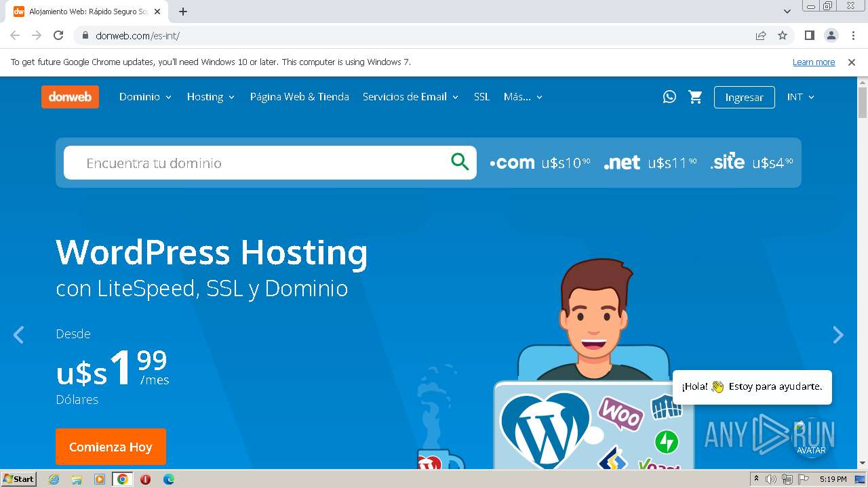Expand the Hosting menu
Screen dimensions: 868x488
pos(211,97)
